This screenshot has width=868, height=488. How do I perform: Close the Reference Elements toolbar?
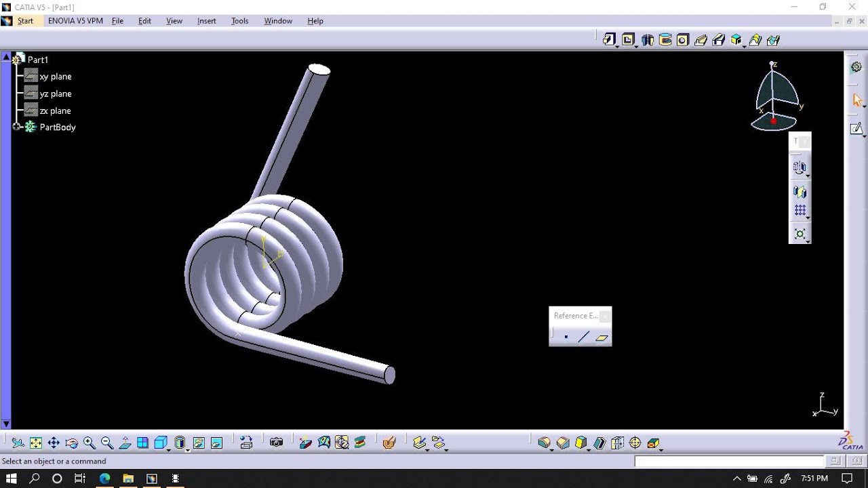[605, 316]
